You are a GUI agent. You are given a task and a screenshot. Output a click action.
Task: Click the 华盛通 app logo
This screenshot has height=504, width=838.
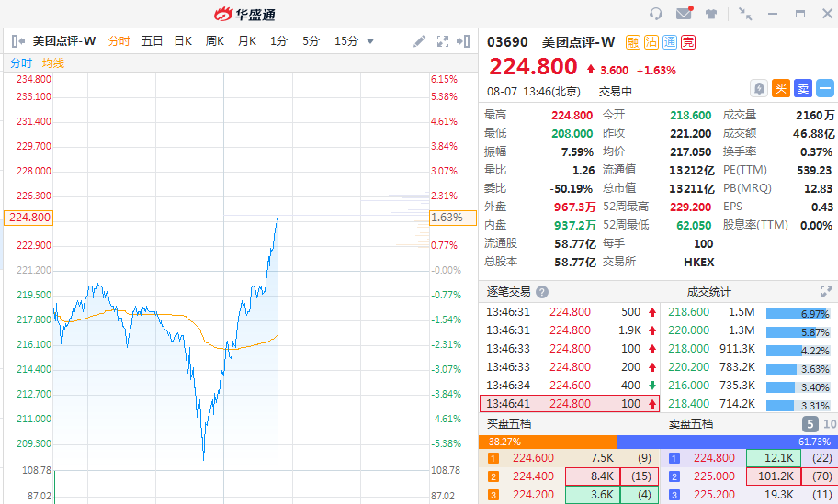(244, 15)
